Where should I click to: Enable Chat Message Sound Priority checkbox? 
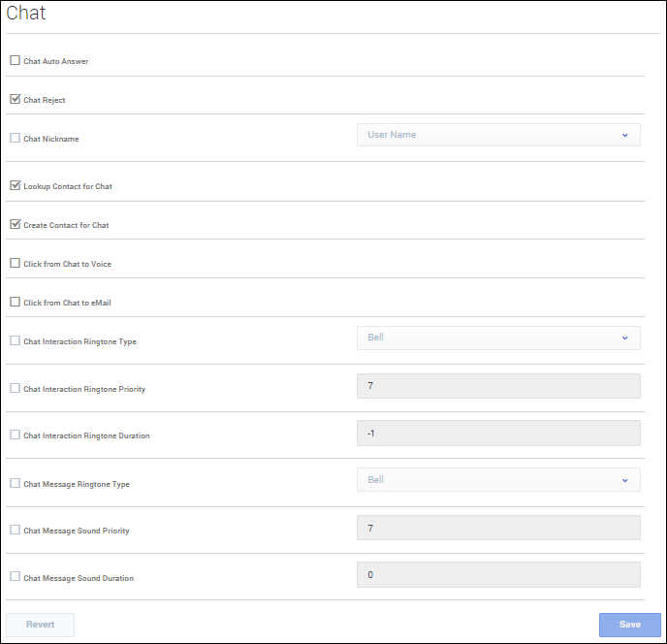coord(15,530)
